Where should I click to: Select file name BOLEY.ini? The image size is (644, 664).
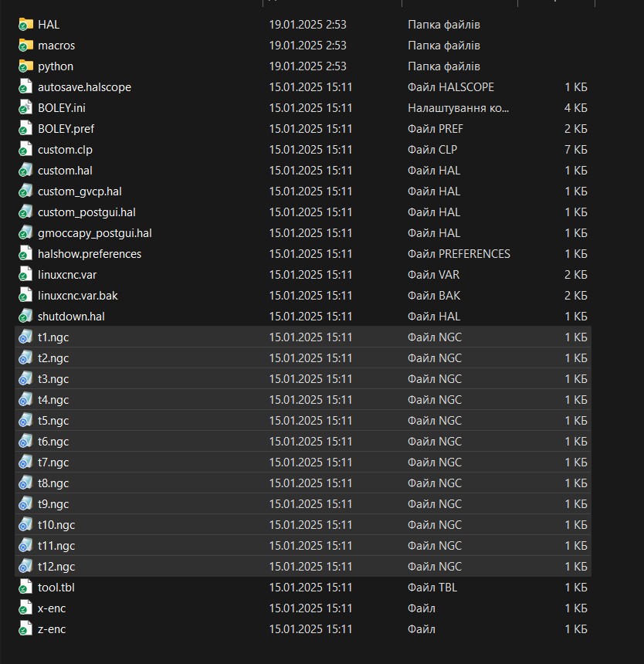tap(62, 108)
